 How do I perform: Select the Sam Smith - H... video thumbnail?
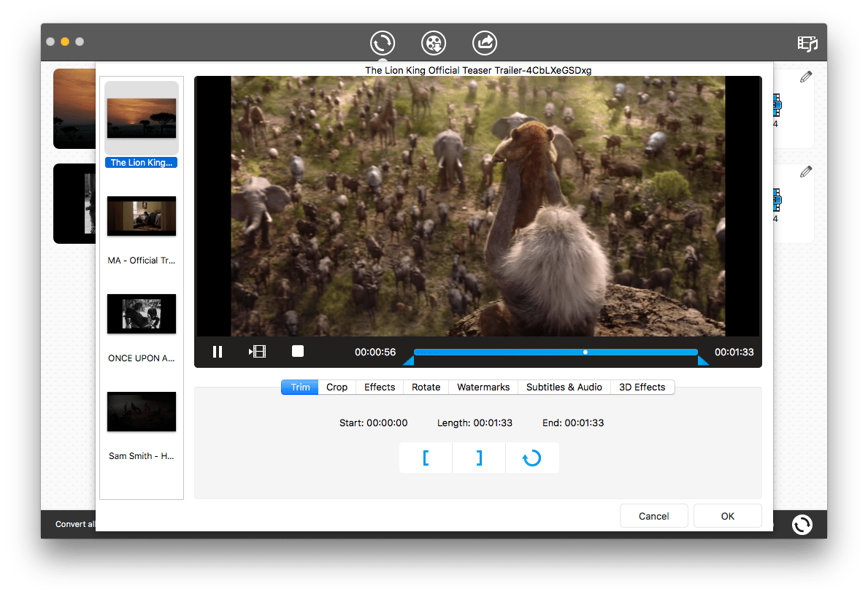(x=142, y=412)
